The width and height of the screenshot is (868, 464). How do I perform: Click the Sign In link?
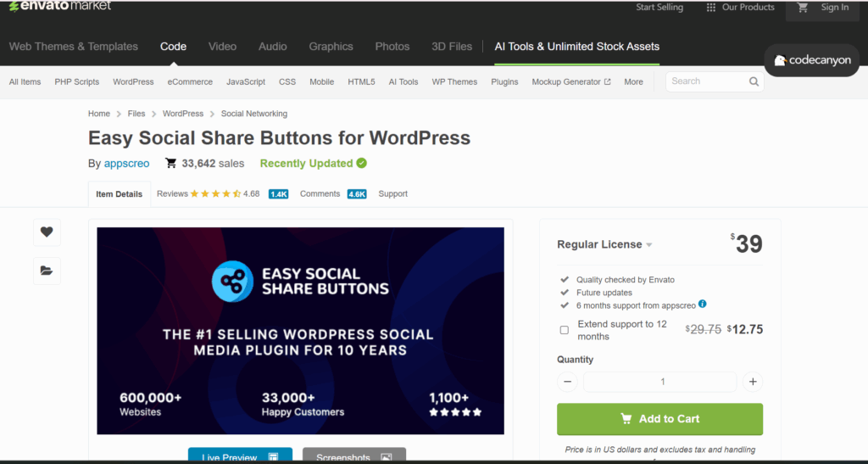coord(835,7)
